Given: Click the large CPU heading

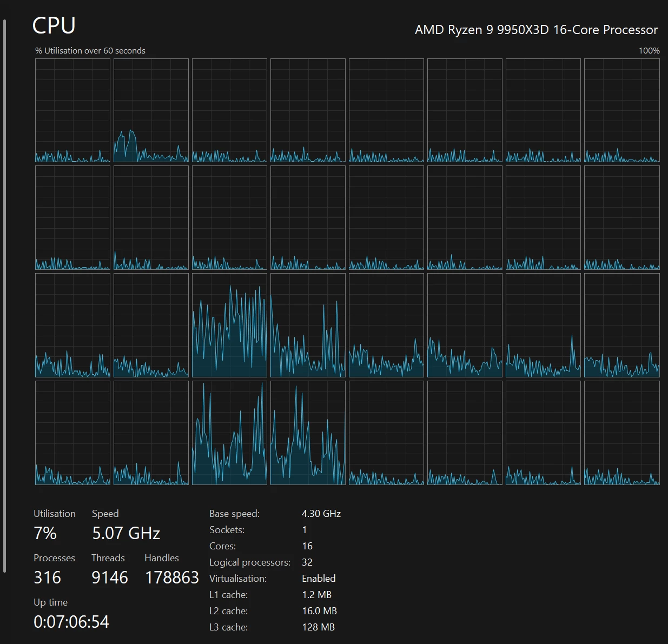Looking at the screenshot, I should (x=54, y=25).
